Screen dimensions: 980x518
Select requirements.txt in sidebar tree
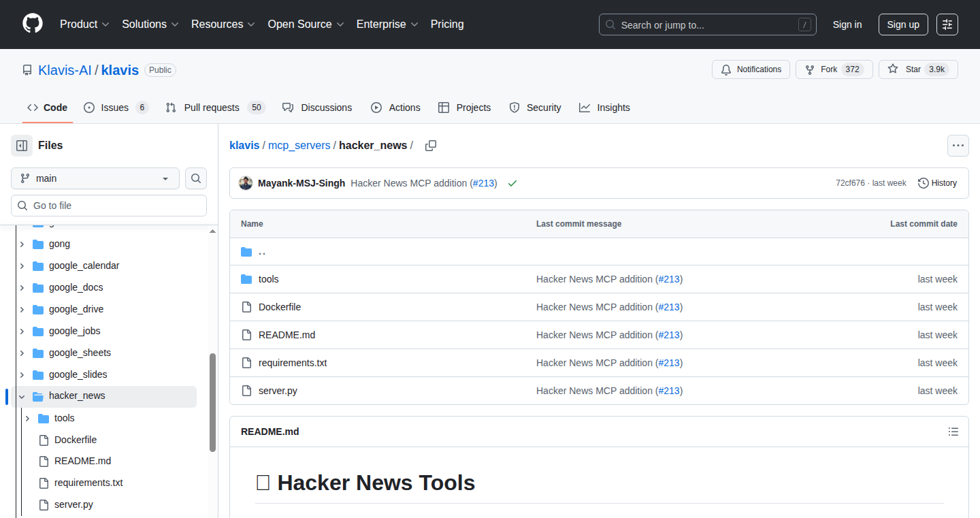pos(88,483)
